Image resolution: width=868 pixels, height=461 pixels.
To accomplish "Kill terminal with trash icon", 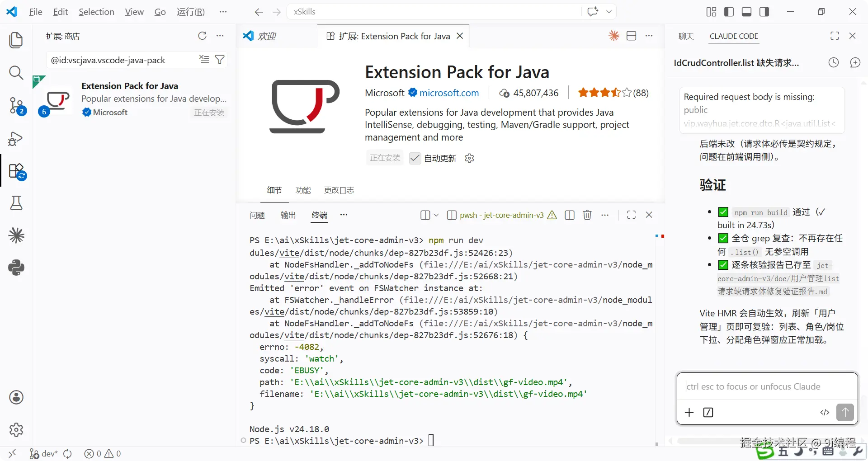I will (x=587, y=215).
